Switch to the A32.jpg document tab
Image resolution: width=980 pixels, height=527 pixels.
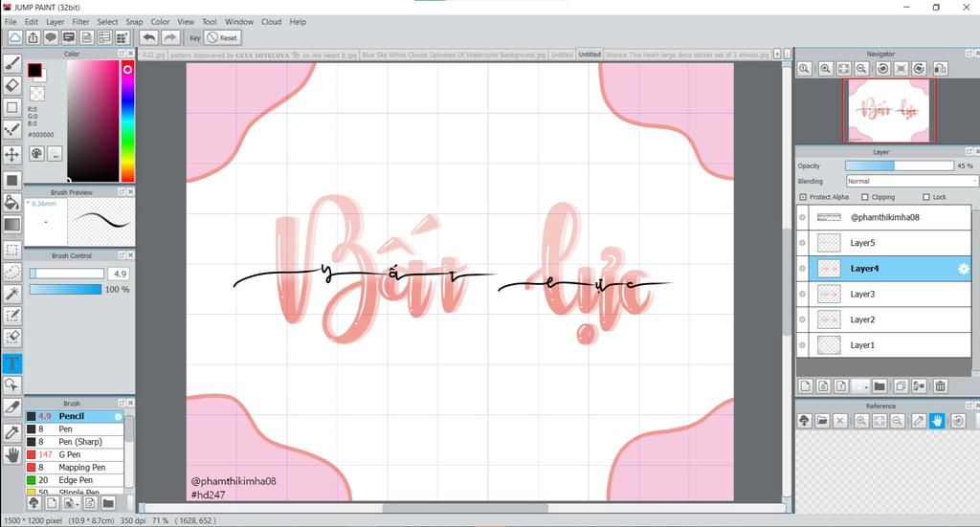tap(153, 55)
